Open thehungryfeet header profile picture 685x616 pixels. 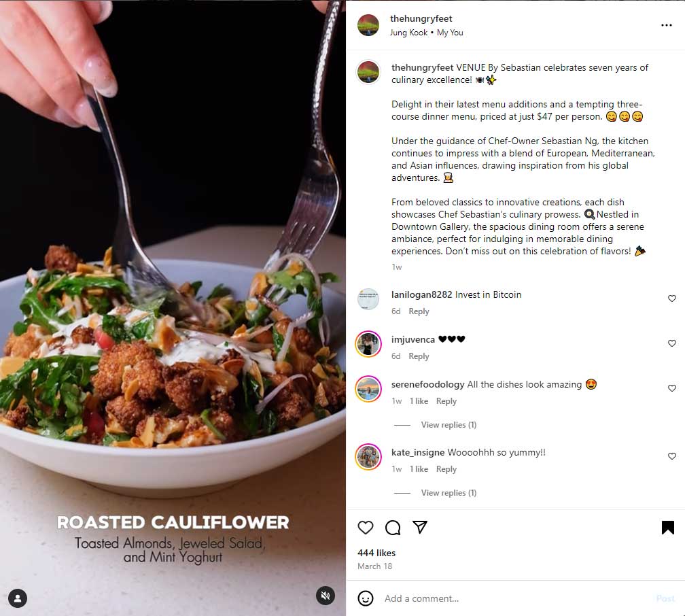coord(368,25)
